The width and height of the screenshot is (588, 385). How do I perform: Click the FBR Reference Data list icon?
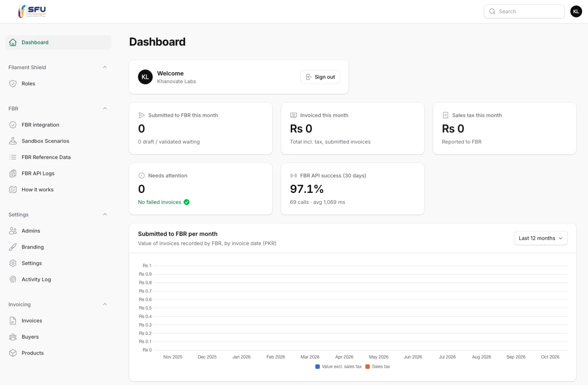point(13,157)
